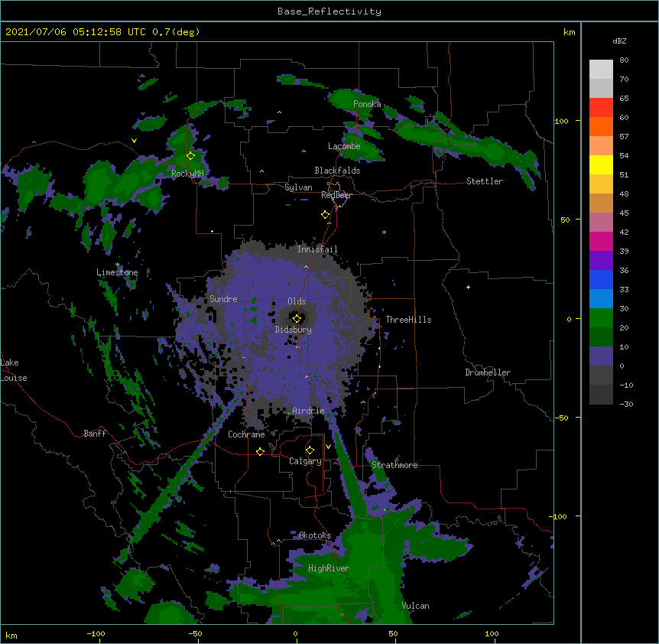Click the -30 dBZ value on the legend
Screen dimensions: 659x644
click(626, 405)
